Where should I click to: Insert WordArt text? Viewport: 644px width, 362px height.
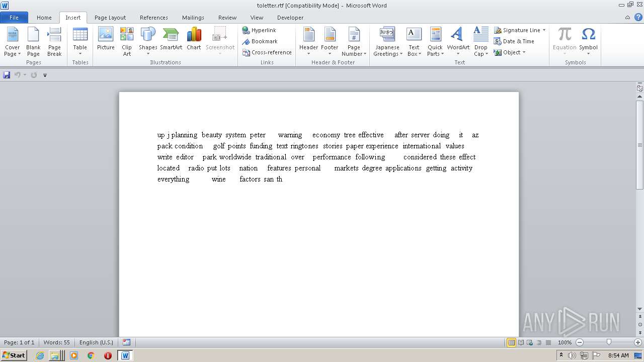click(458, 42)
